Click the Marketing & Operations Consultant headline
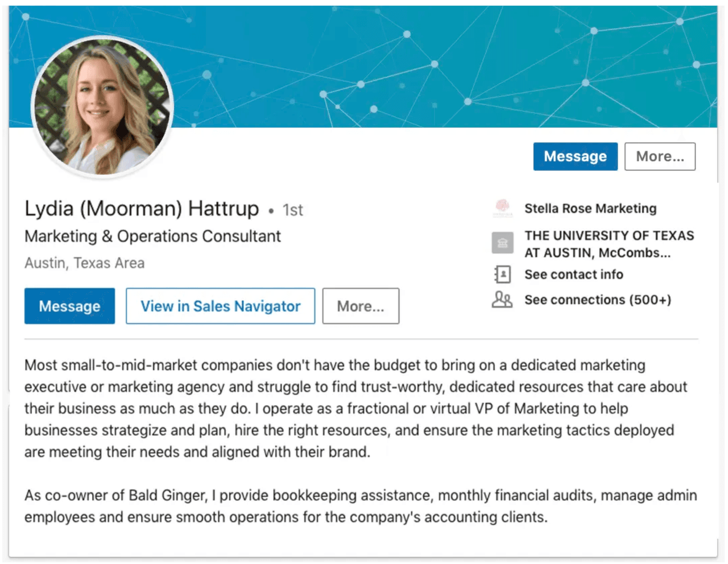 (152, 237)
